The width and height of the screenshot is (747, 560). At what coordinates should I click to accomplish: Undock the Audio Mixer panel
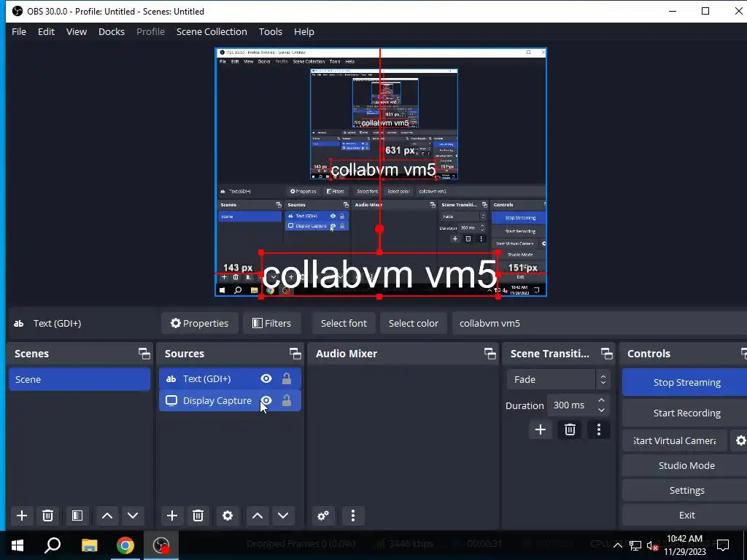[x=489, y=354]
